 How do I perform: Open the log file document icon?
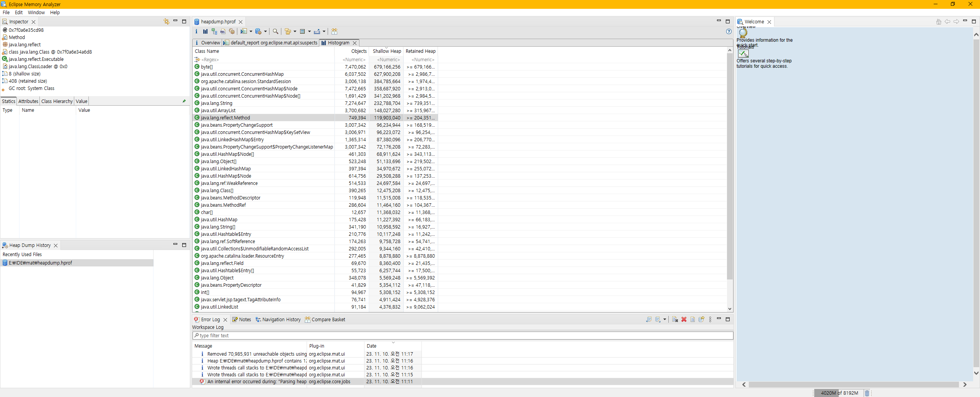coord(693,319)
